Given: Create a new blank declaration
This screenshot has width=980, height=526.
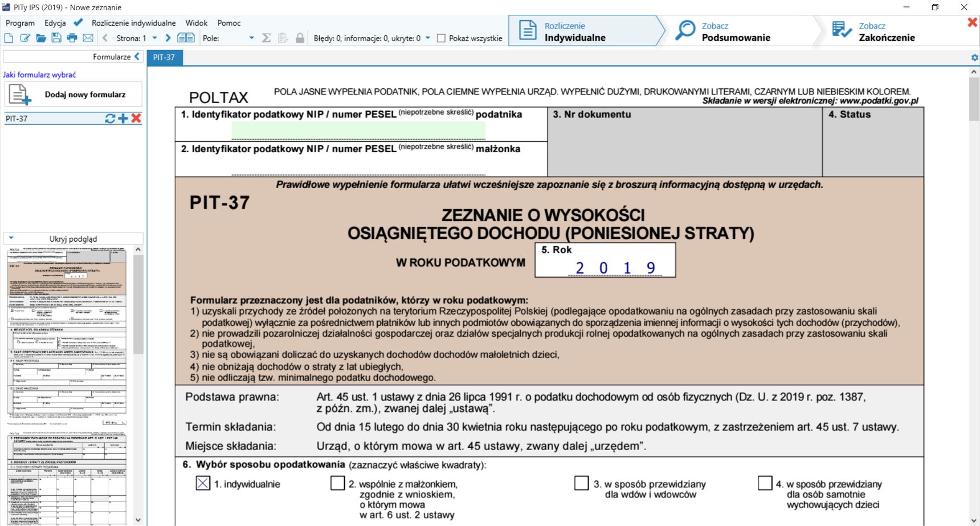Looking at the screenshot, I should pos(9,38).
